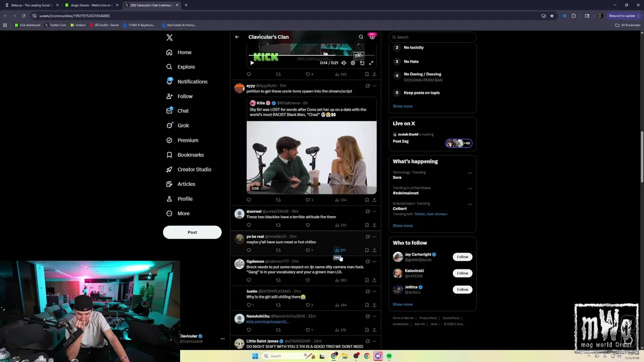Reply to ayyy's petition post
This screenshot has width=644, height=362.
coord(249,200)
